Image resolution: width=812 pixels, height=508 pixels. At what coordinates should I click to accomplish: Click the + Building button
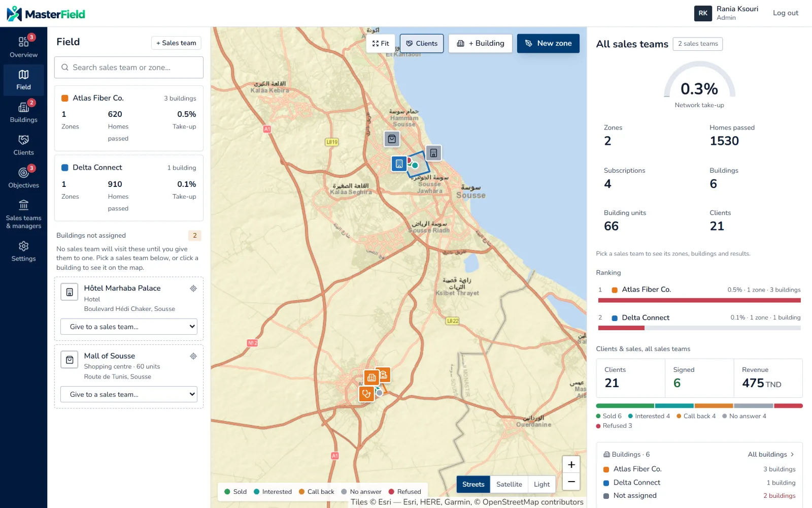click(x=480, y=43)
